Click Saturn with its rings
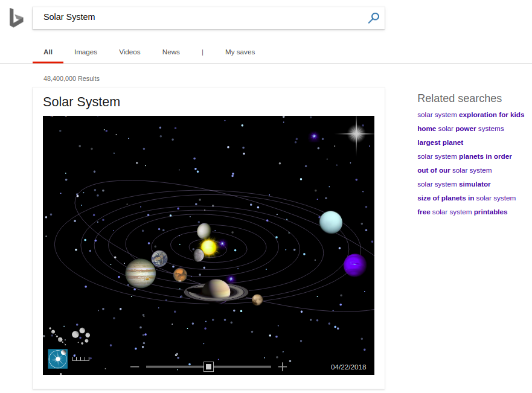The height and width of the screenshot is (393, 532). coord(216,290)
